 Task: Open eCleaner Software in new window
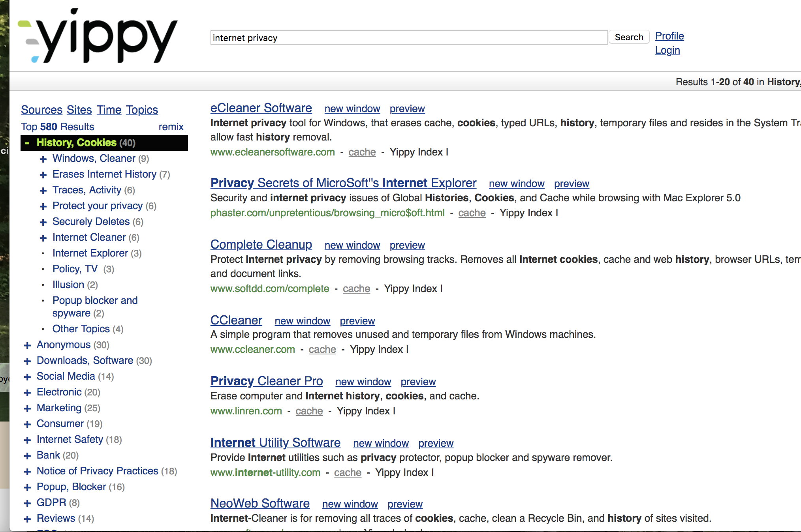(x=352, y=109)
